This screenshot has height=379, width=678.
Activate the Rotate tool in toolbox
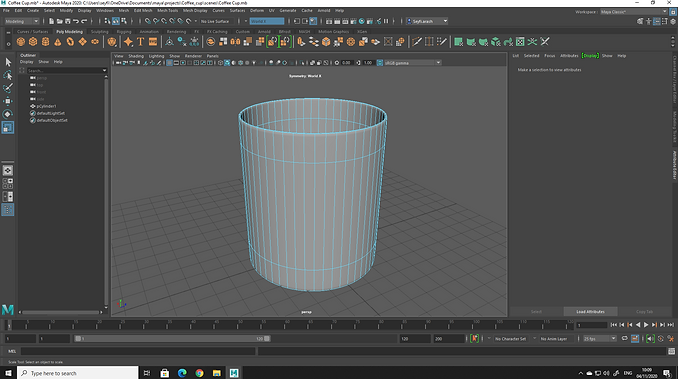point(8,114)
